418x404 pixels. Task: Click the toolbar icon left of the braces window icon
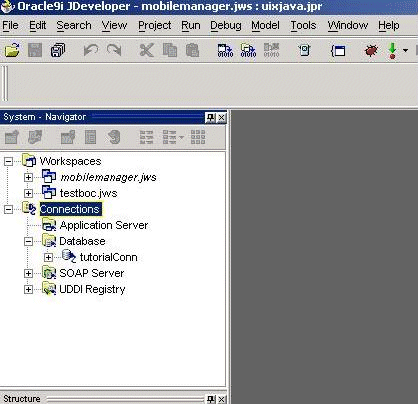(x=304, y=51)
